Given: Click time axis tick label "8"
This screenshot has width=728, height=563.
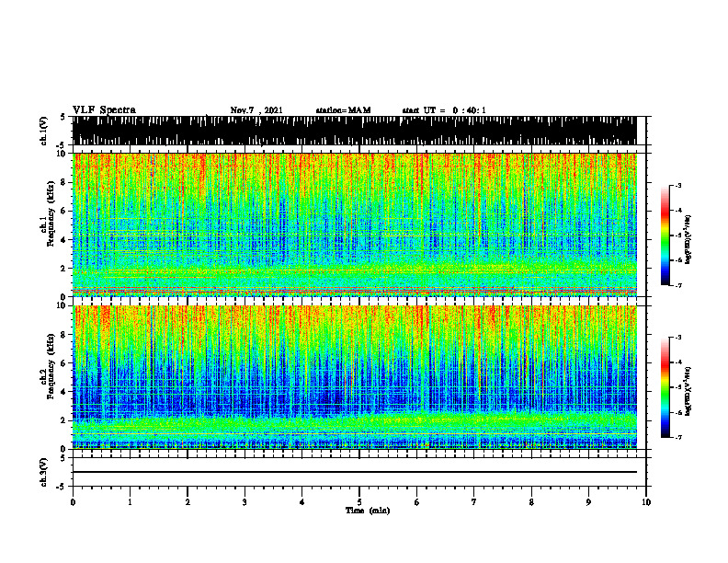Looking at the screenshot, I should (x=531, y=502).
